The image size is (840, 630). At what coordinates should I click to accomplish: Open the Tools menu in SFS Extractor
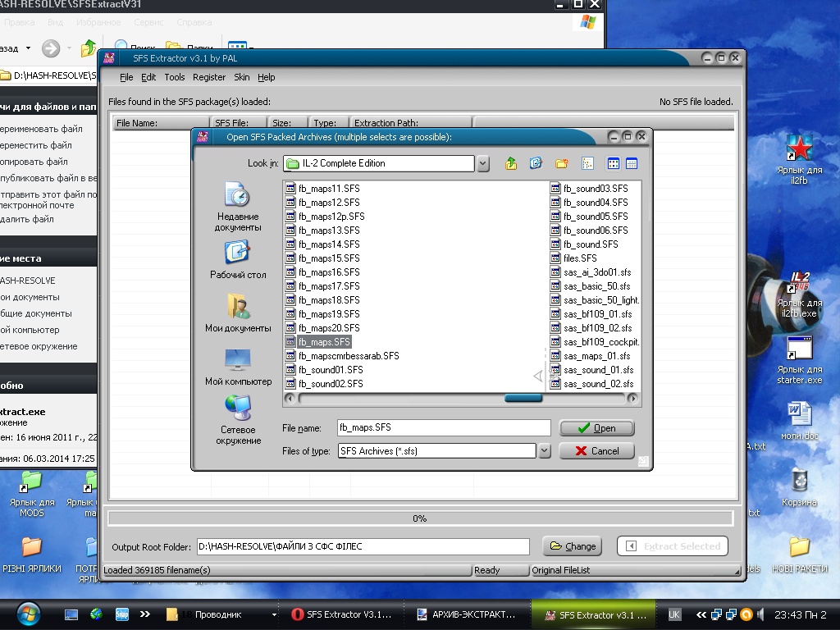175,77
